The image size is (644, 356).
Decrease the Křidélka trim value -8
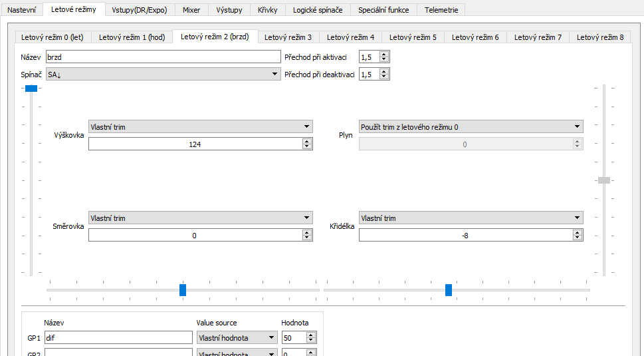(x=577, y=238)
